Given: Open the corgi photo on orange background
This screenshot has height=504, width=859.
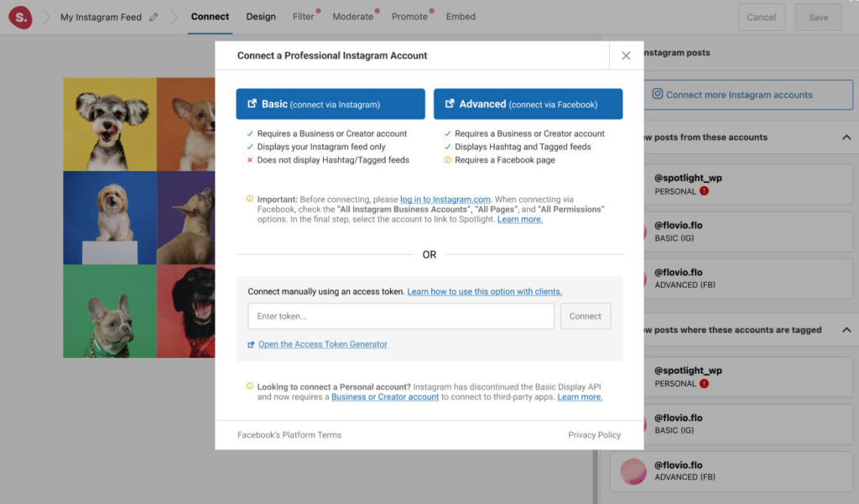Looking at the screenshot, I should 185,124.
